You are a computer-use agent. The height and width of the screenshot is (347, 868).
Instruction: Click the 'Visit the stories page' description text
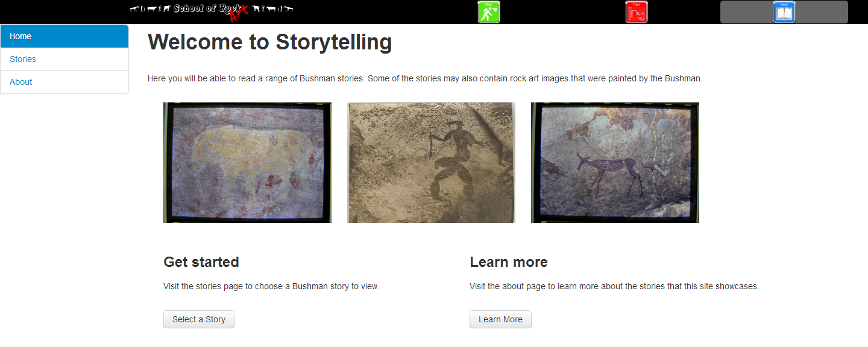point(271,286)
